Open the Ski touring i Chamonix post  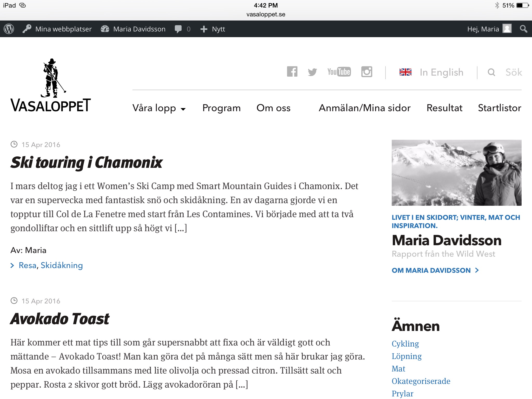pos(87,163)
